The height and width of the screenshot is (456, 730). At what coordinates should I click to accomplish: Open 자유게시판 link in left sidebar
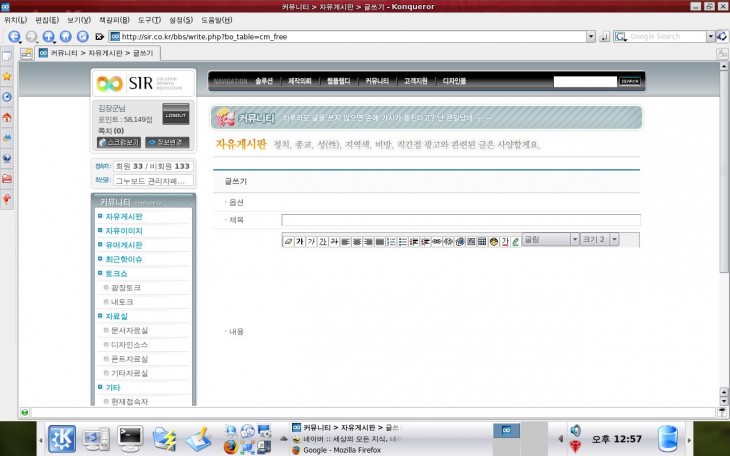click(124, 216)
